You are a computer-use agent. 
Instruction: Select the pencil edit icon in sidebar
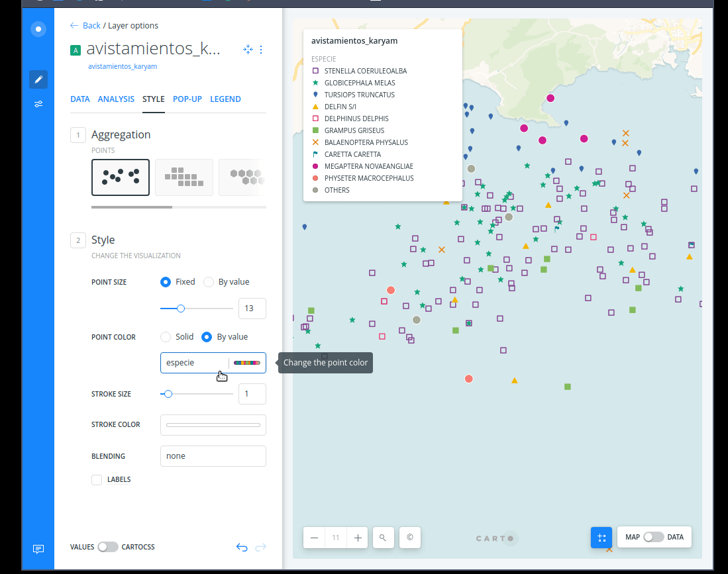point(38,79)
